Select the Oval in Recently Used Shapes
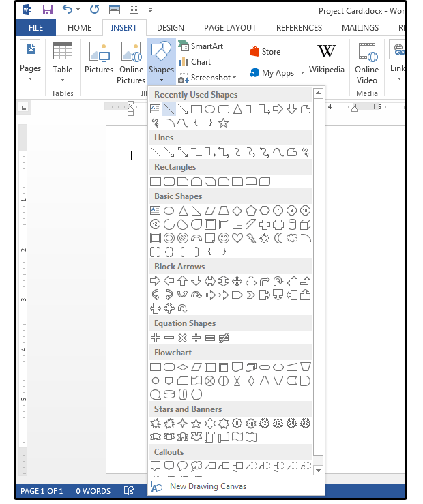This screenshot has height=504, width=423. [210, 109]
